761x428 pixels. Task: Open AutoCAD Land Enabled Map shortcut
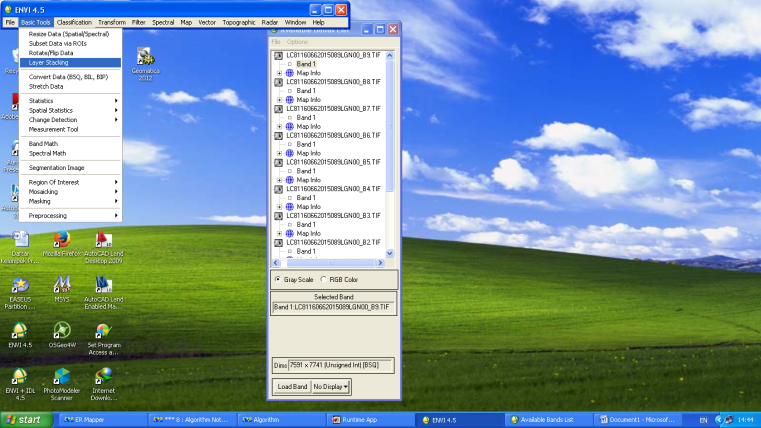click(103, 293)
